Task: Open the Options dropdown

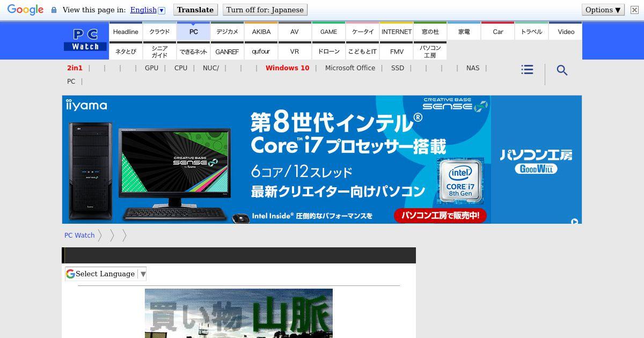Action: (x=603, y=10)
